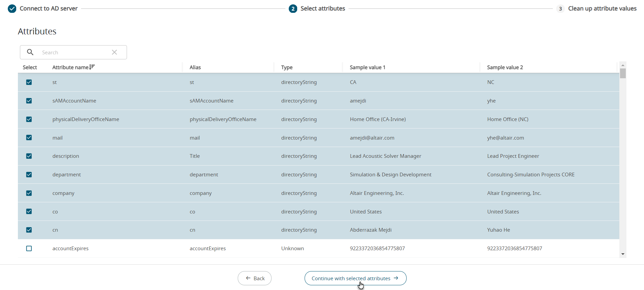Sort by the Alias column header
The height and width of the screenshot is (290, 644).
[195, 67]
